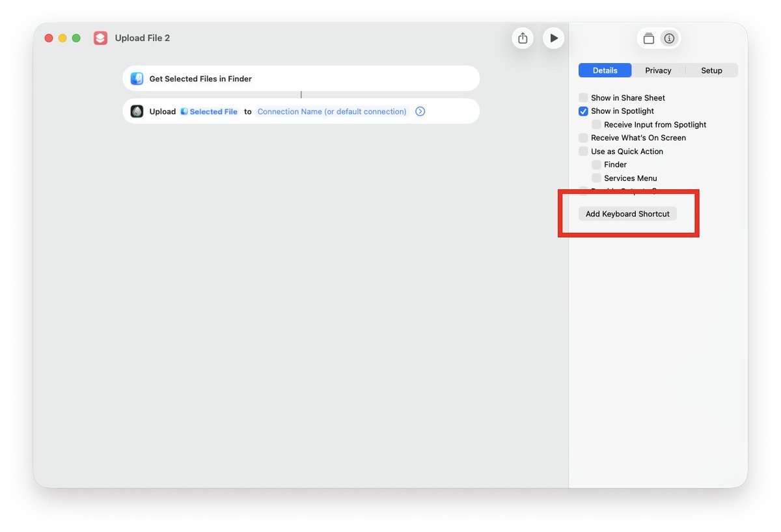The height and width of the screenshot is (532, 781).
Task: Click the Connection Name field
Action: point(332,112)
